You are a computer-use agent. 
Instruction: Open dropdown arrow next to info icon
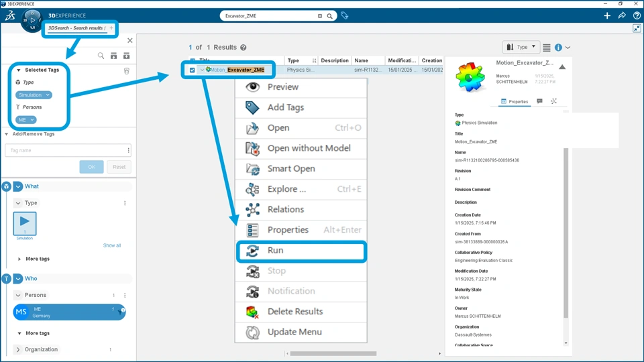click(568, 48)
